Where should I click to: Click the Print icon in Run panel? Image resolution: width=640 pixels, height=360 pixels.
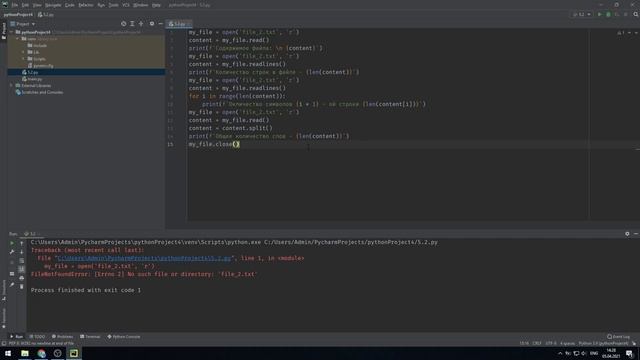(x=22, y=278)
